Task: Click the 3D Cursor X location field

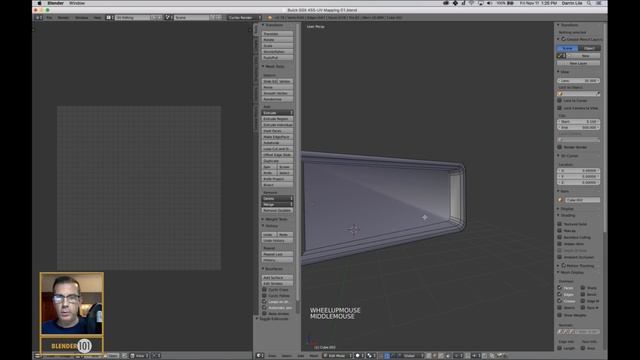Action: coord(579,171)
